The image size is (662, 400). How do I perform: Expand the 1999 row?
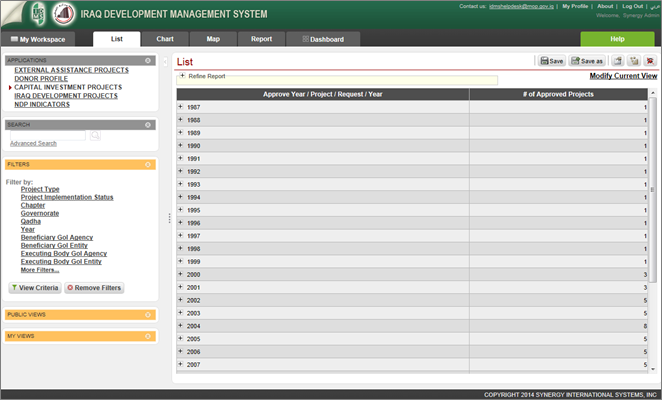[x=181, y=261]
